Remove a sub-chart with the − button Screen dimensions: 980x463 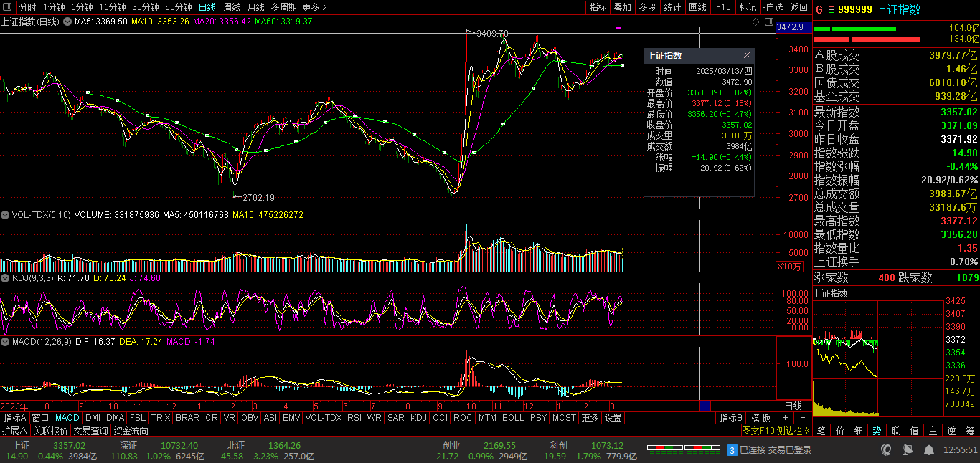802,418
